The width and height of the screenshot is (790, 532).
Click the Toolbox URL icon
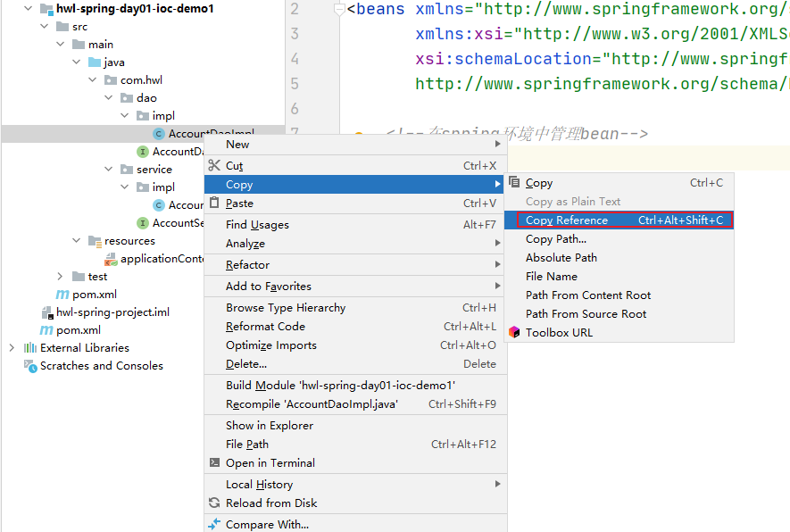[x=514, y=332]
